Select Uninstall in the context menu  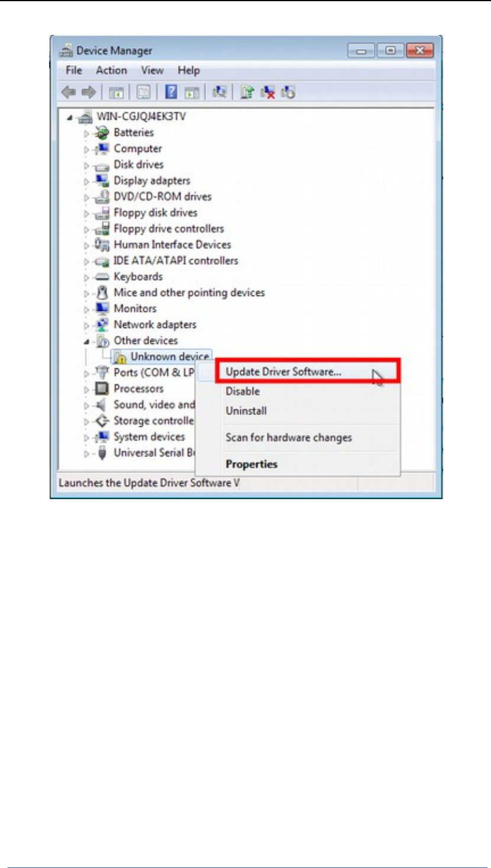coord(246,411)
